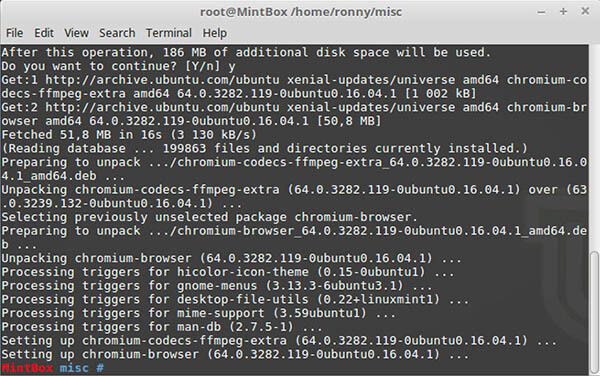600x376 pixels.
Task: Click 'Selecting previously unselected package chromium-browser.' line
Action: tap(209, 217)
